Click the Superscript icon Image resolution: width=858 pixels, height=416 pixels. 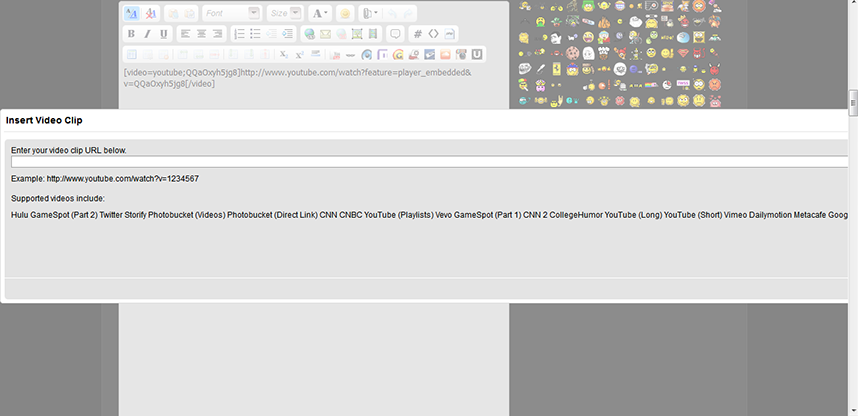pyautogui.click(x=299, y=54)
